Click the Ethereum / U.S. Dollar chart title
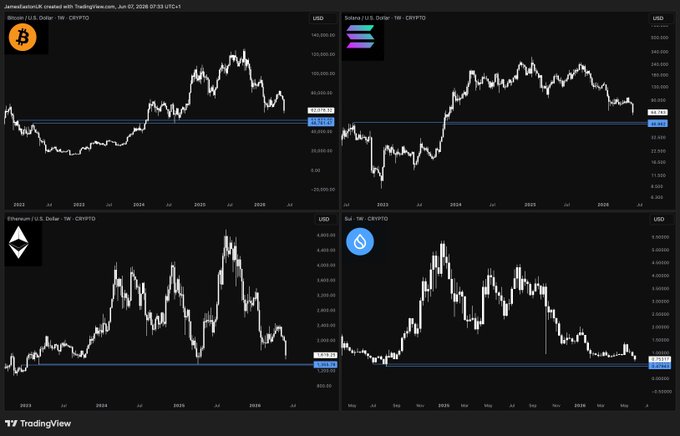The width and height of the screenshot is (680, 436). click(51, 219)
